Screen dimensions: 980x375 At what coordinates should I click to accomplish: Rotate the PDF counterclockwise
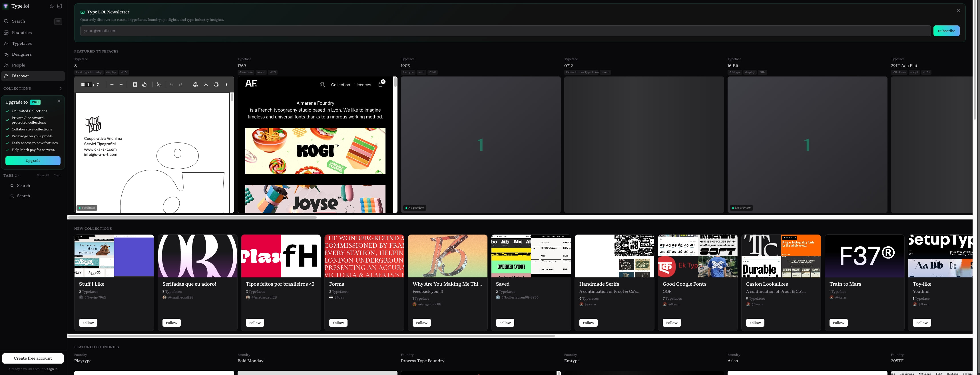144,85
